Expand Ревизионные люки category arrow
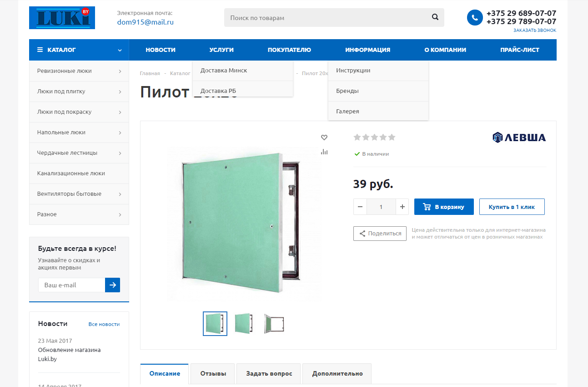588x387 pixels. (x=120, y=71)
